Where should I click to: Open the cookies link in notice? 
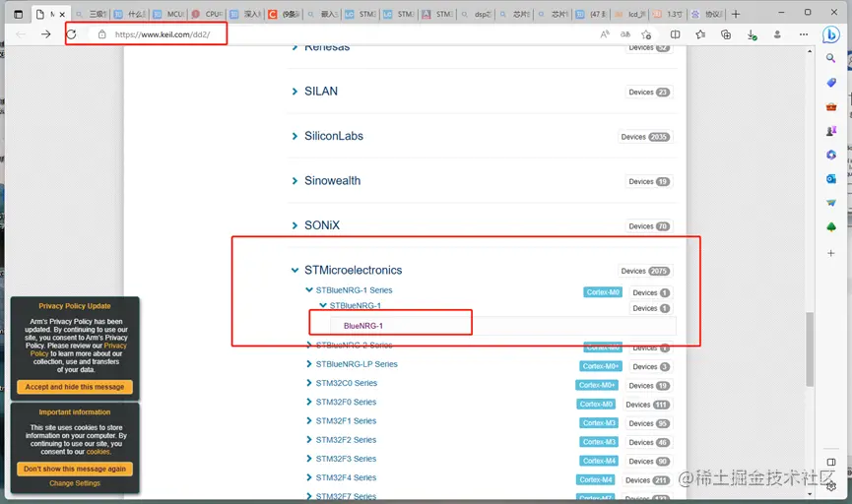pos(98,452)
